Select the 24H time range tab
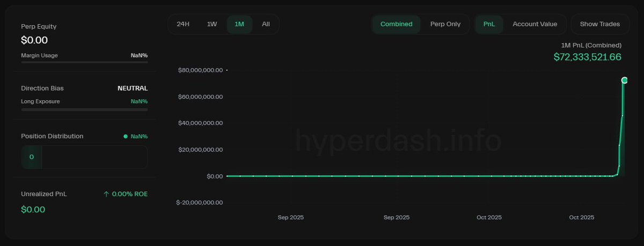 click(x=183, y=24)
